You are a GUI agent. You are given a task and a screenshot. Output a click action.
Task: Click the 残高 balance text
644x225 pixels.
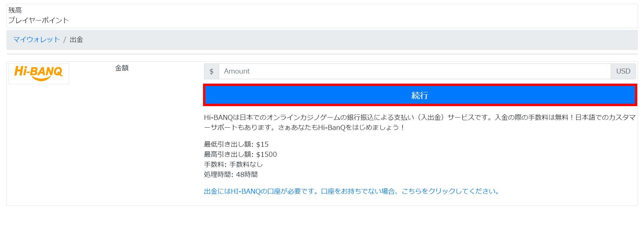pos(15,10)
